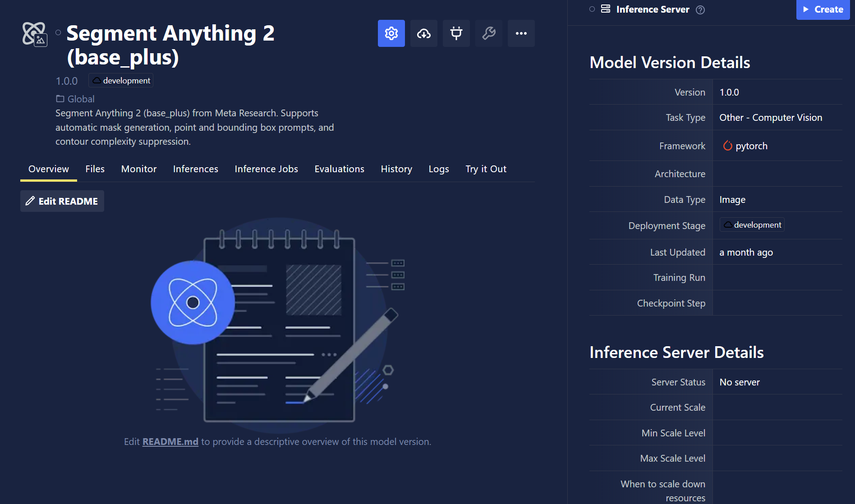
Task: Switch to the Overview tab
Action: pos(49,169)
